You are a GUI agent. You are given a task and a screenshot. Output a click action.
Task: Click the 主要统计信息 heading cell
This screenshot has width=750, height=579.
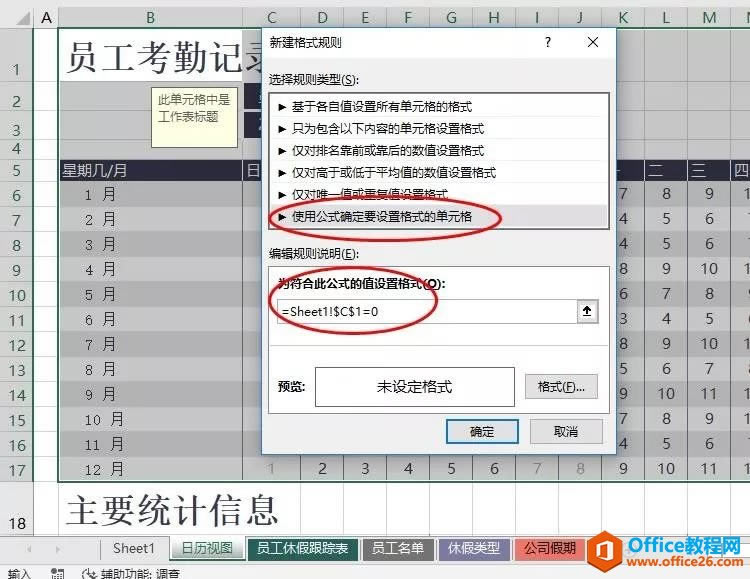172,510
